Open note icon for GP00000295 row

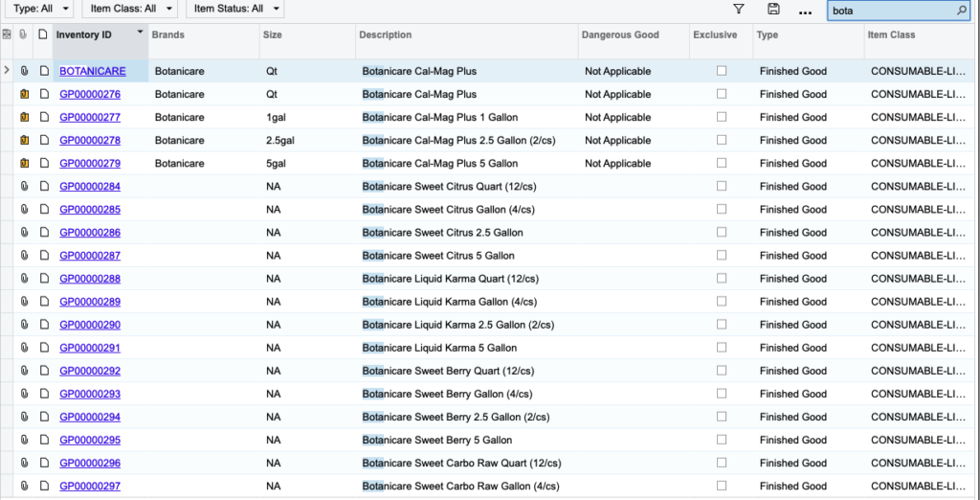(44, 440)
